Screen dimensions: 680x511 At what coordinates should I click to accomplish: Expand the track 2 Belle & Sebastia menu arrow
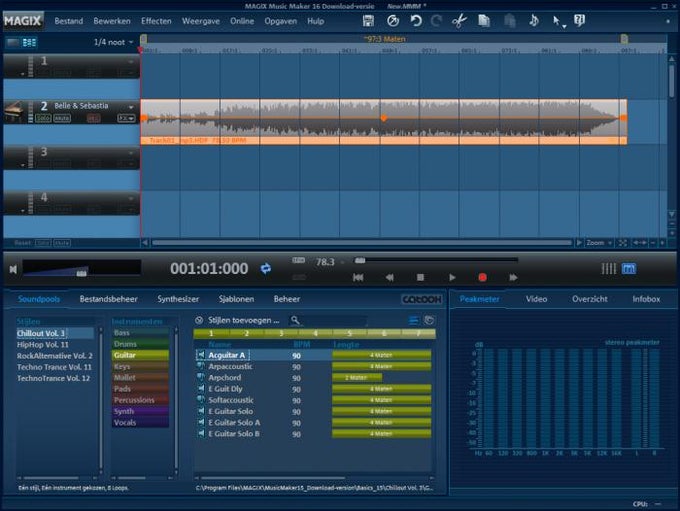131,107
